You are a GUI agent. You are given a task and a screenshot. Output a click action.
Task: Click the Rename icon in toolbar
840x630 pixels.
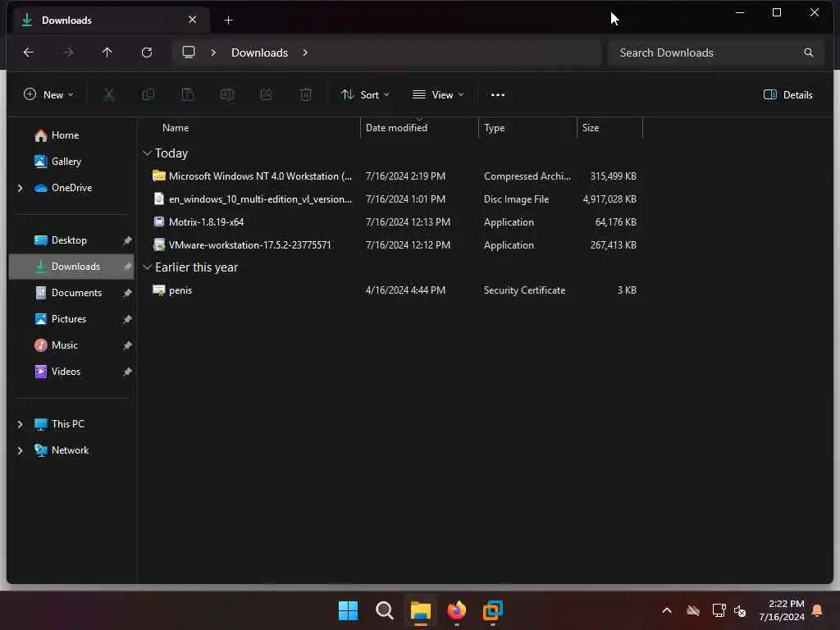click(x=227, y=95)
